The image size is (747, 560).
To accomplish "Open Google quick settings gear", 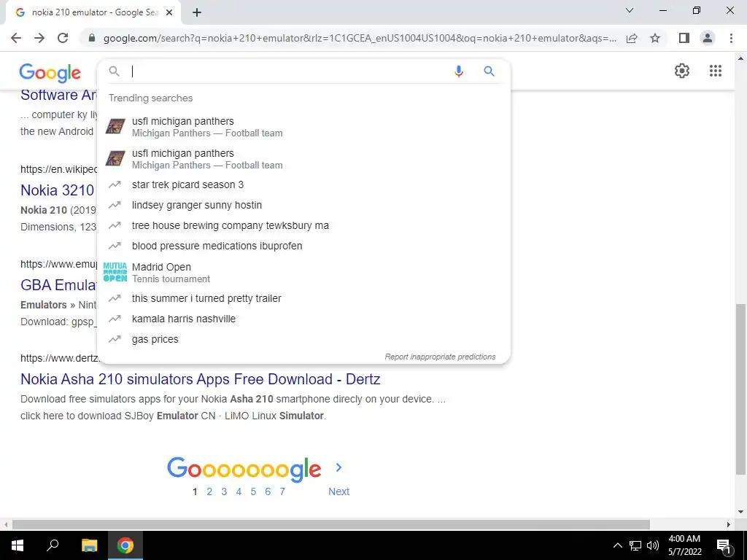I will pos(682,71).
